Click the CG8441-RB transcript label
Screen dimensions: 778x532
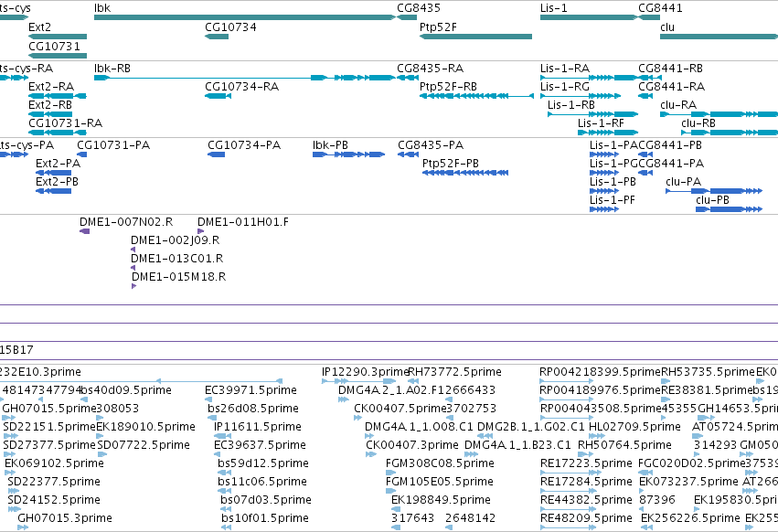(x=670, y=69)
